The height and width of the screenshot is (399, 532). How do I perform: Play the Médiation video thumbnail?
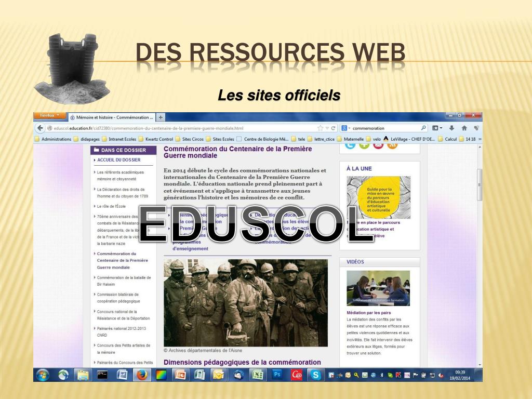pyautogui.click(x=378, y=288)
